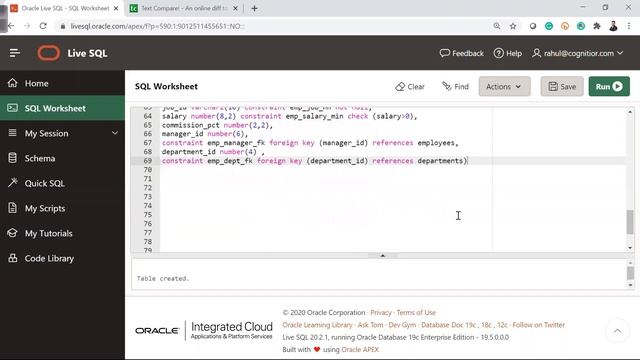This screenshot has height=360, width=640.
Task: Clear the worksheet with Clear
Action: [410, 87]
